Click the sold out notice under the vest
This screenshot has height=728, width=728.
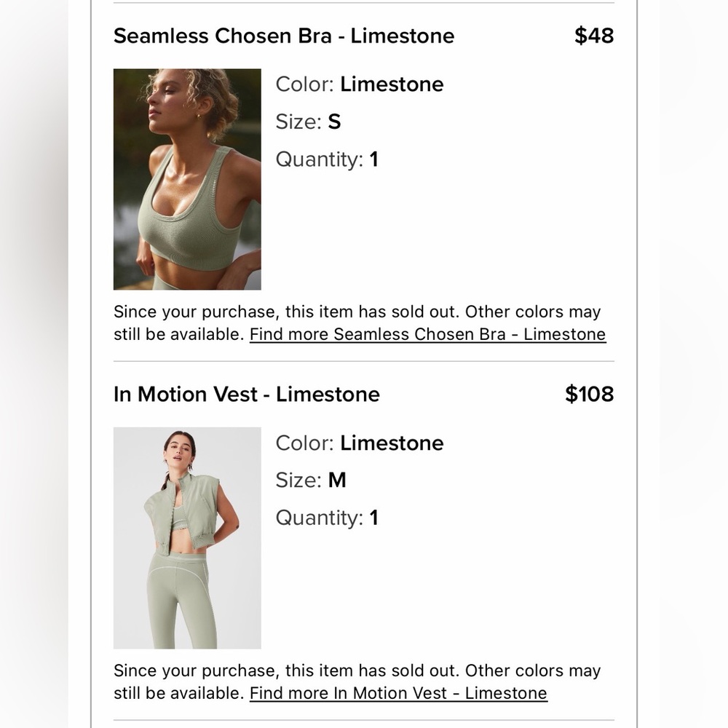357,670
